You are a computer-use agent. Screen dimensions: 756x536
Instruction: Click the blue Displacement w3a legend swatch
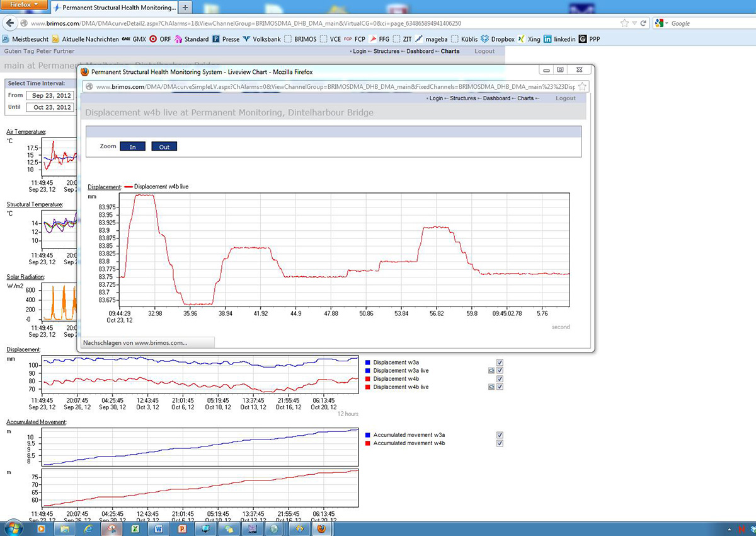click(x=368, y=363)
